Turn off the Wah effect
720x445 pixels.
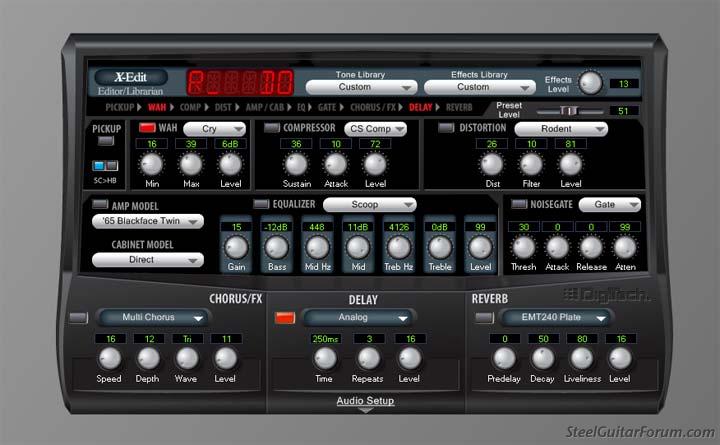[147, 128]
